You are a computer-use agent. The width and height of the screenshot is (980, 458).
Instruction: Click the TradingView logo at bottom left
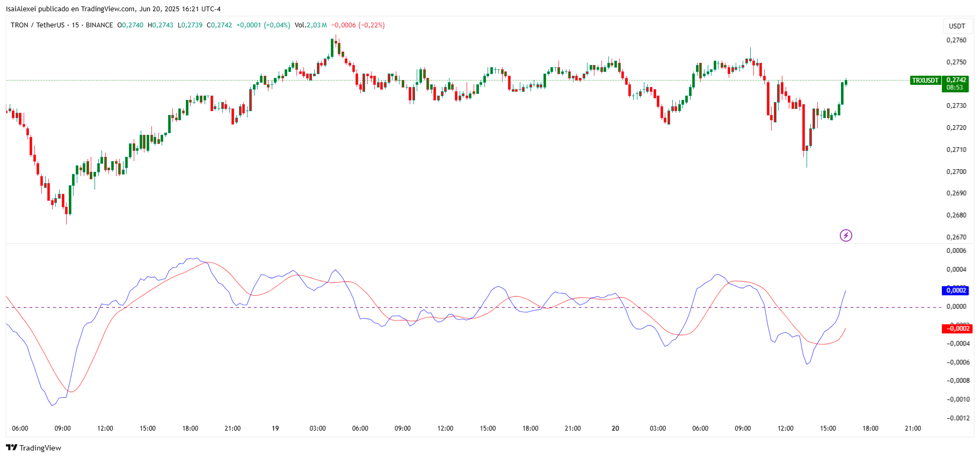(33, 448)
